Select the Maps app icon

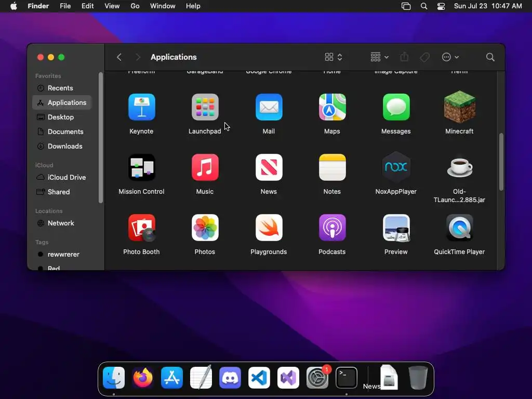(x=332, y=107)
